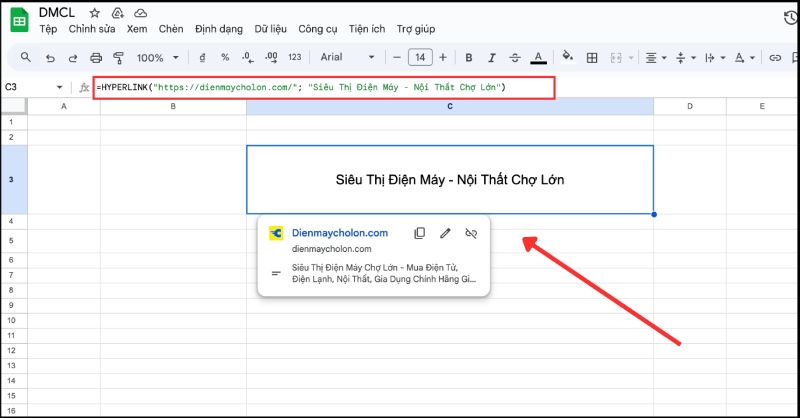Viewport: 800px width, 418px height.
Task: Open the Trợ giúp menu
Action: [x=416, y=29]
